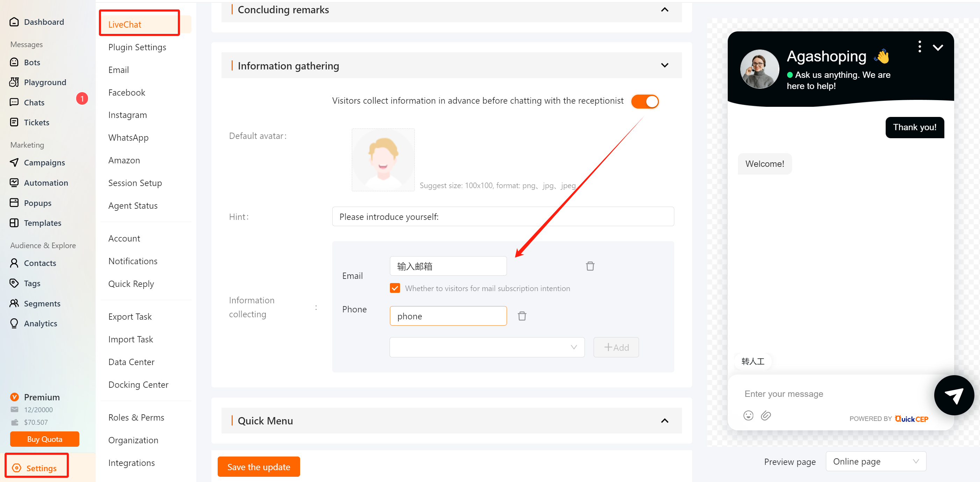
Task: Open the Templates layout icon
Action: pos(14,223)
